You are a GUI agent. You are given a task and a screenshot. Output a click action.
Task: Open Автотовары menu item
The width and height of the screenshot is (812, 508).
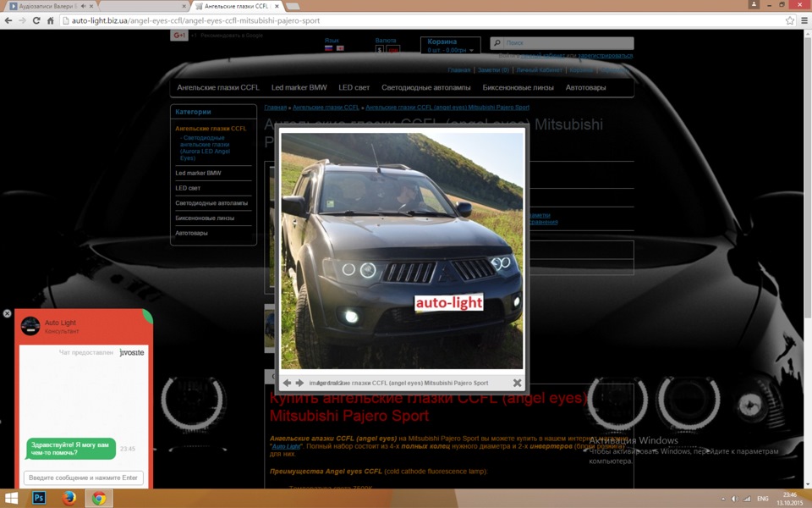point(585,87)
